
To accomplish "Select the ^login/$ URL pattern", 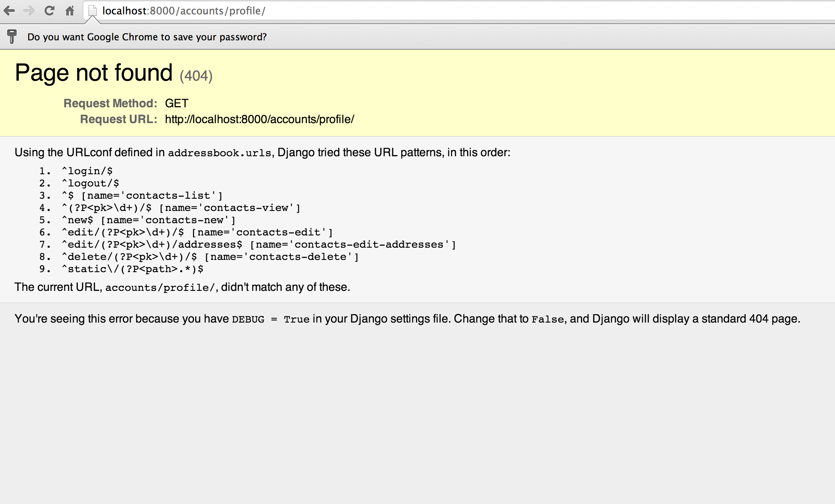I will click(x=87, y=171).
